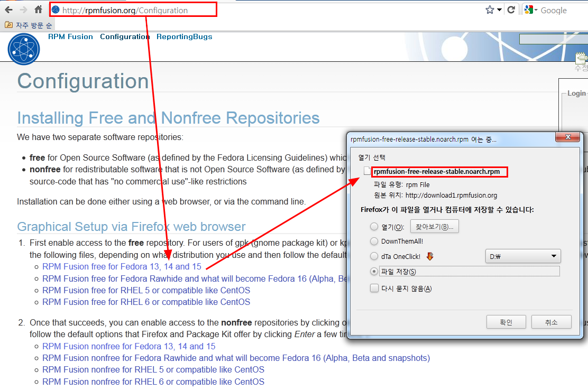Image resolution: width=588 pixels, height=390 pixels.
Task: Open RPM Fusion free for RHEL 5 link
Action: coord(146,290)
